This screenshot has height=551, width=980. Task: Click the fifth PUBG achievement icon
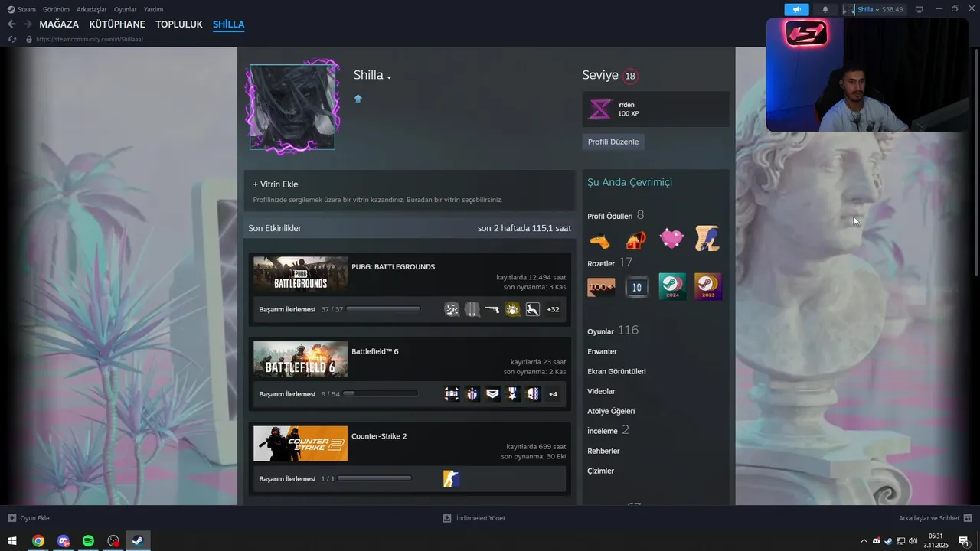coord(532,309)
